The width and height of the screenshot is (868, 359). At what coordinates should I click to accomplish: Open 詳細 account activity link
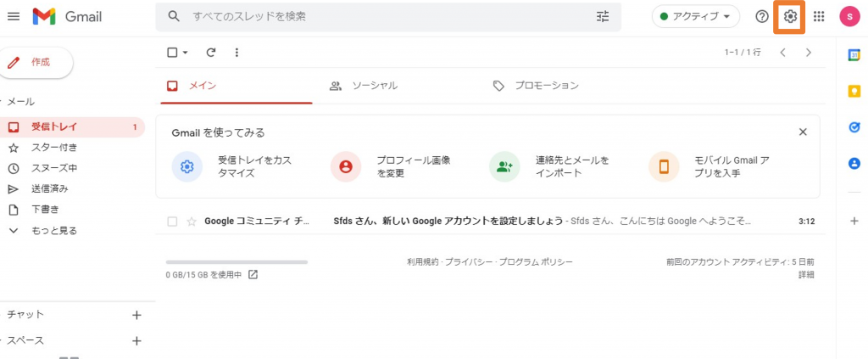point(806,274)
